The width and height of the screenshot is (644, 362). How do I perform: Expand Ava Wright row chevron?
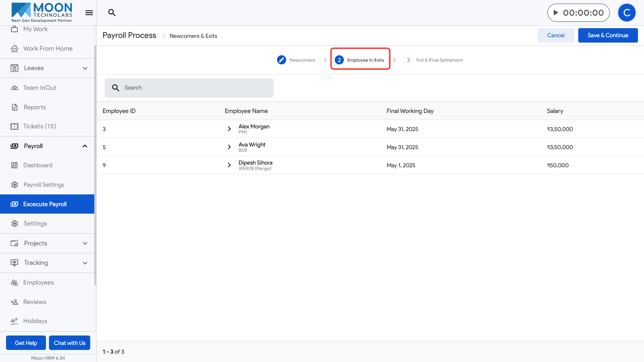pos(229,147)
